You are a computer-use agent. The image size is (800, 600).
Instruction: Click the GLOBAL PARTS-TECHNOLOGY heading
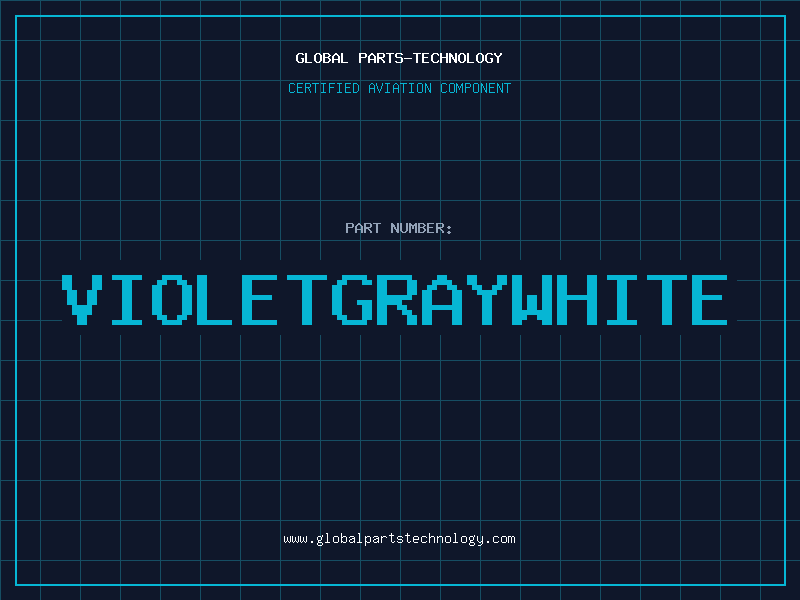pos(399,58)
